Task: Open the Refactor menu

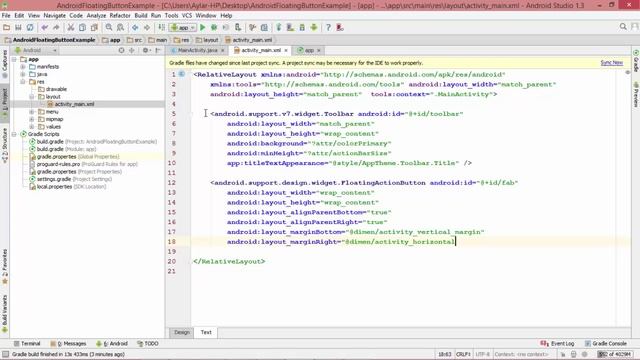Action: (120, 16)
